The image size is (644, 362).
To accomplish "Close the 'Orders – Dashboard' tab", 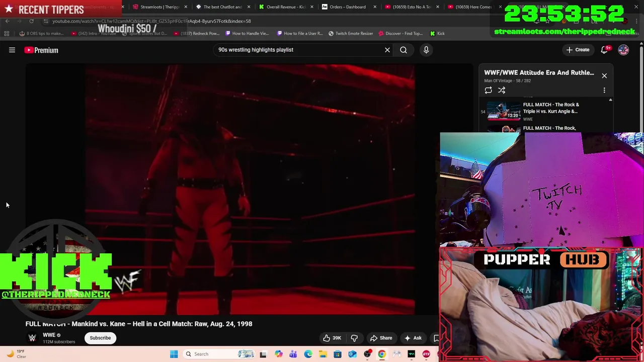I will tap(375, 7).
